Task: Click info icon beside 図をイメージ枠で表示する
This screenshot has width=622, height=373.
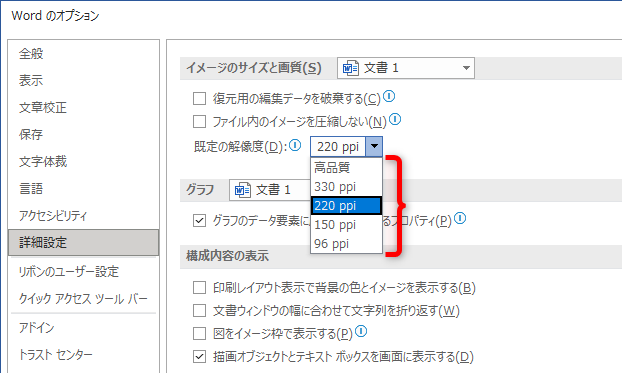Action: tap(361, 331)
